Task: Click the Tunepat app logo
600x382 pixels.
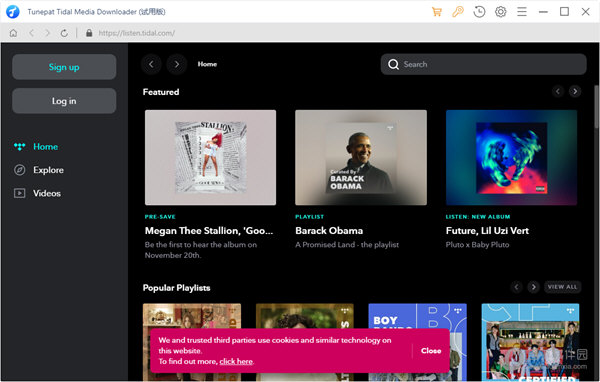Action: (x=13, y=11)
